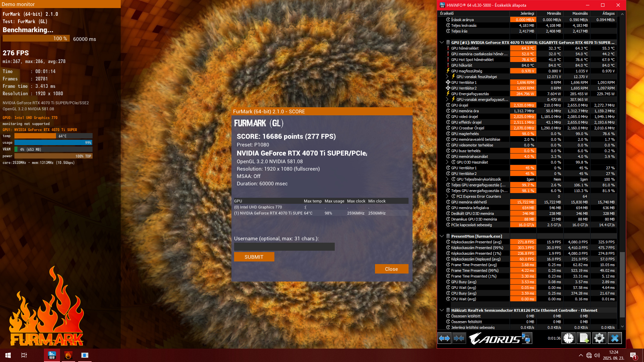This screenshot has height=362, width=644.
Task: Click the HWiNFO vertical scrollbar thumb
Action: tap(622, 285)
